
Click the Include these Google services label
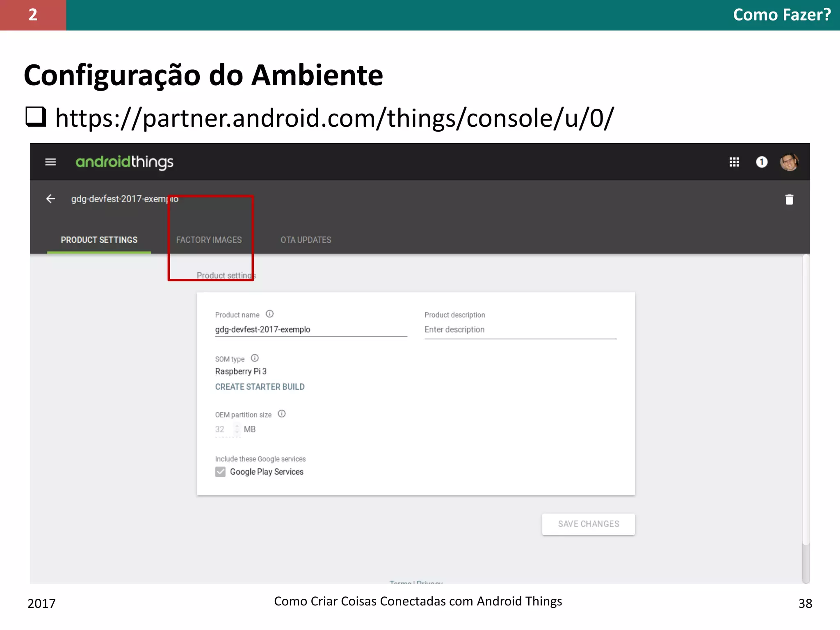click(260, 459)
